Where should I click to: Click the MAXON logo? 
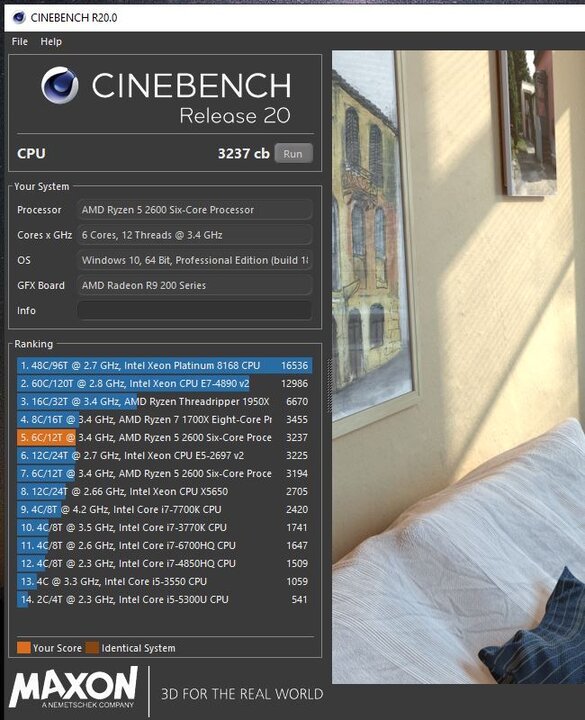[x=74, y=687]
